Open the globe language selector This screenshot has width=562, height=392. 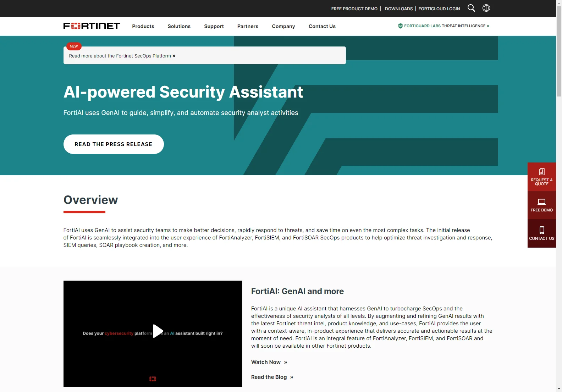pos(486,8)
